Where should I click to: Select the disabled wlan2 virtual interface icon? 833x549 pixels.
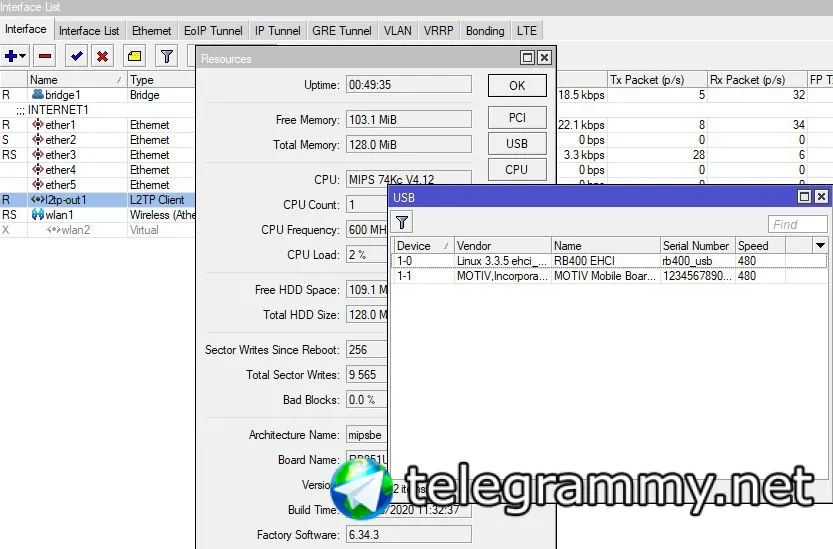pos(54,230)
